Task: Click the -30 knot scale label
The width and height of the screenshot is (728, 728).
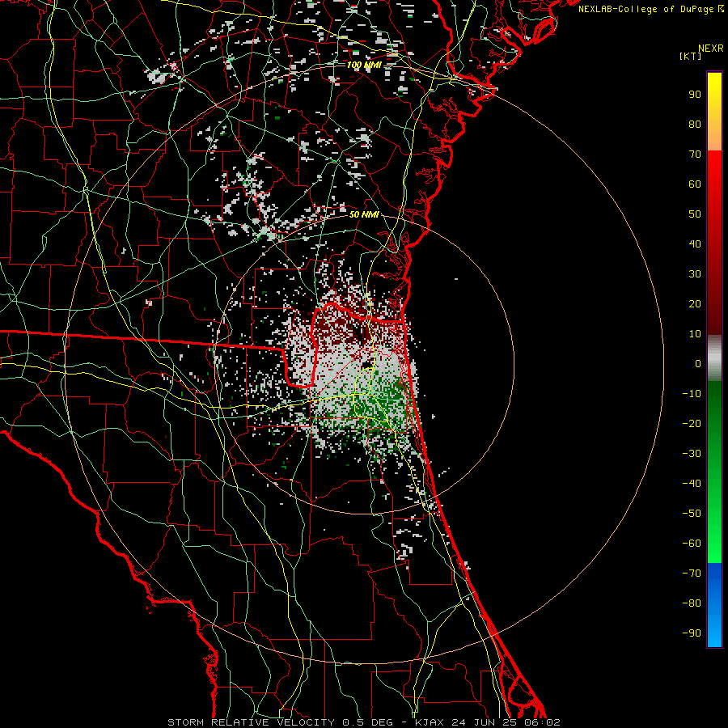Action: click(x=692, y=454)
